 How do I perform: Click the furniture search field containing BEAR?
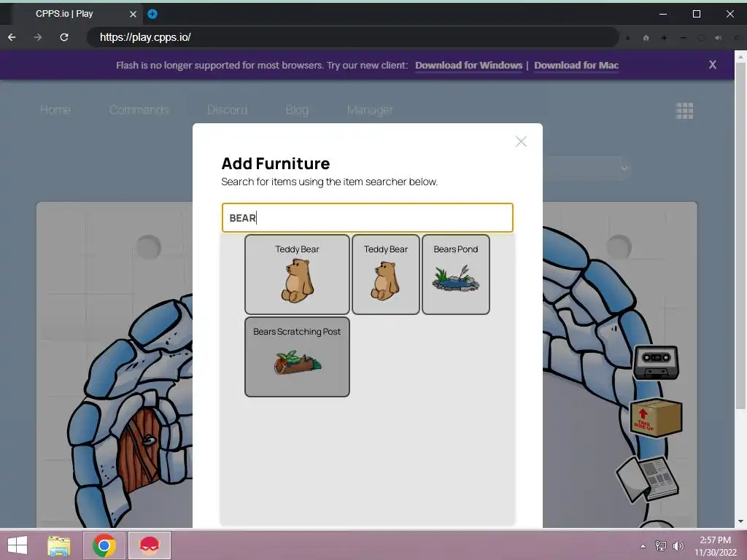click(x=368, y=217)
